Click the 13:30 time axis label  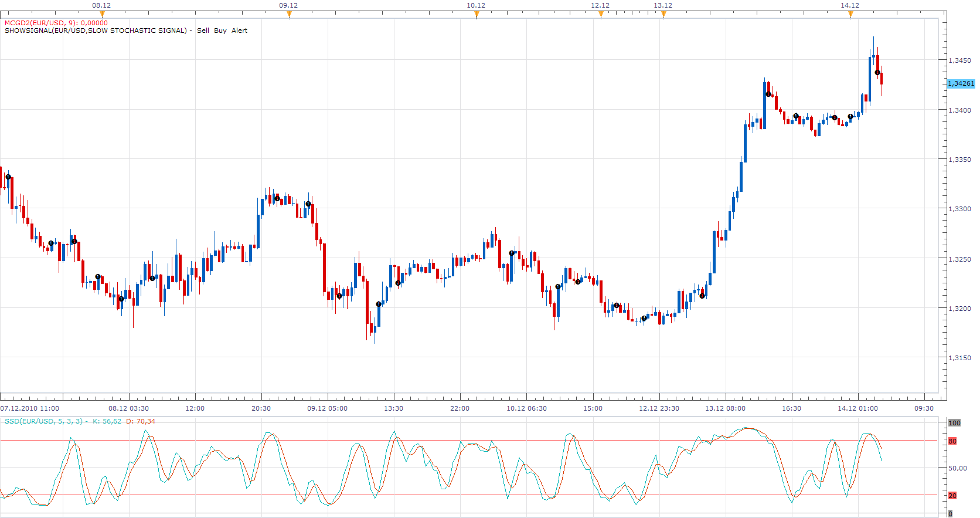pos(393,408)
